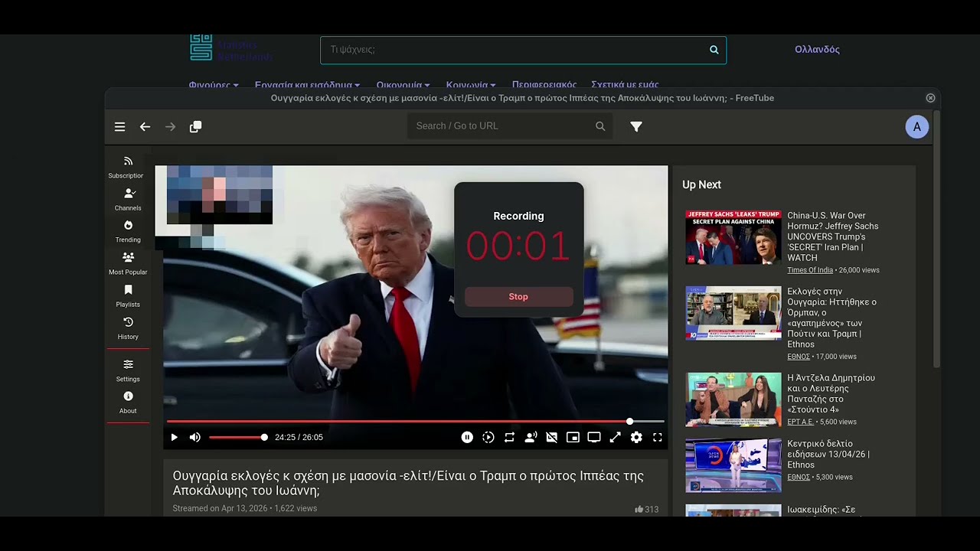The width and height of the screenshot is (980, 551).
Task: Click the Up Next heading
Action: [x=701, y=184]
